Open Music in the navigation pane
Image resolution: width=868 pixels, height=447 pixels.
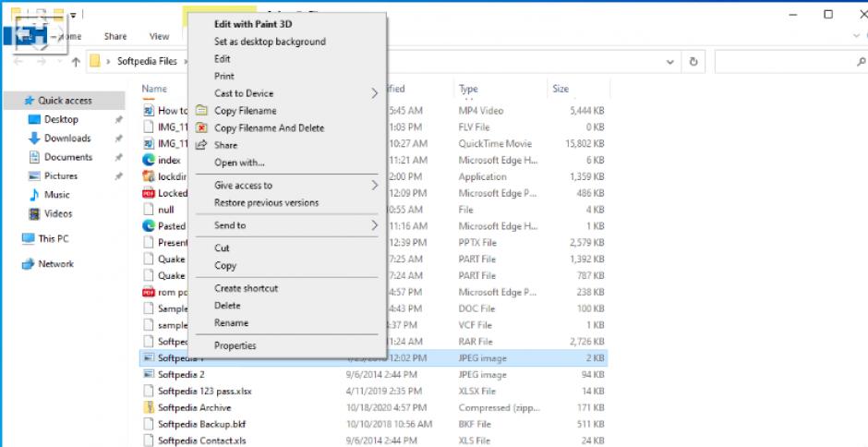(x=57, y=195)
